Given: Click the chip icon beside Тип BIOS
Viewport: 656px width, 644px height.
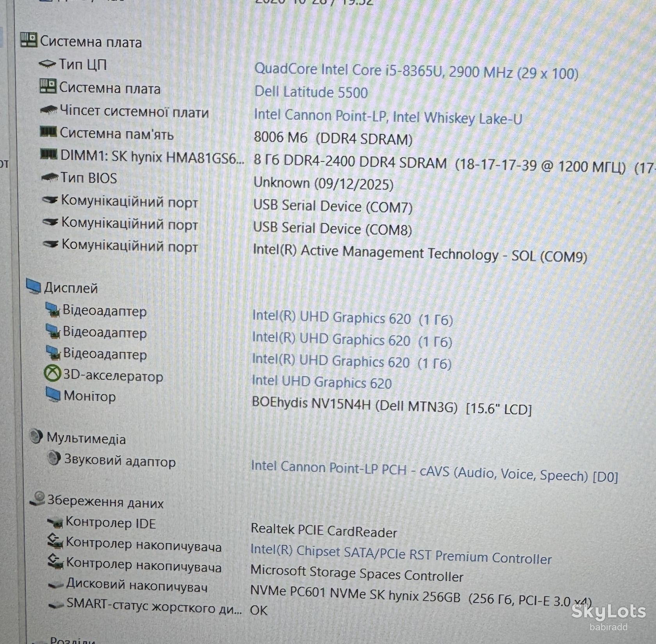Looking at the screenshot, I should [50, 177].
